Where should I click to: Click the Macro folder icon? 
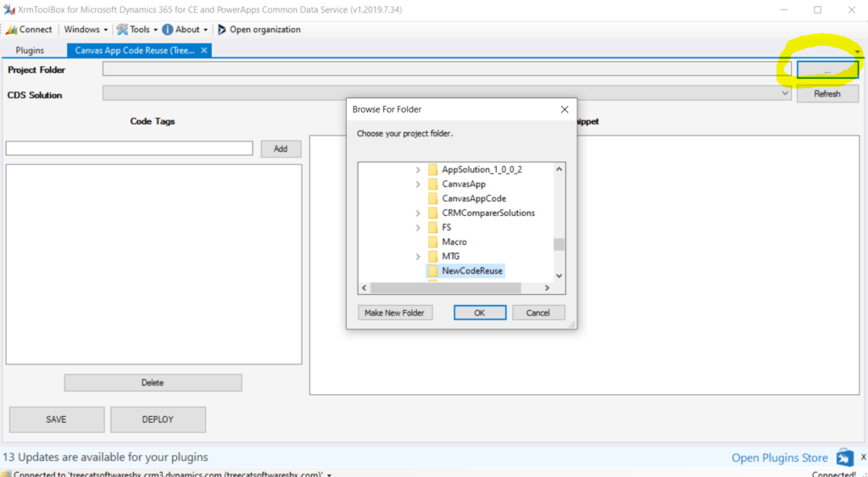(433, 241)
